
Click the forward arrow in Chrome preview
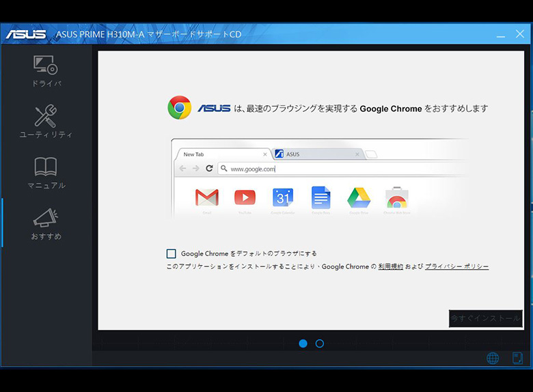(x=196, y=169)
